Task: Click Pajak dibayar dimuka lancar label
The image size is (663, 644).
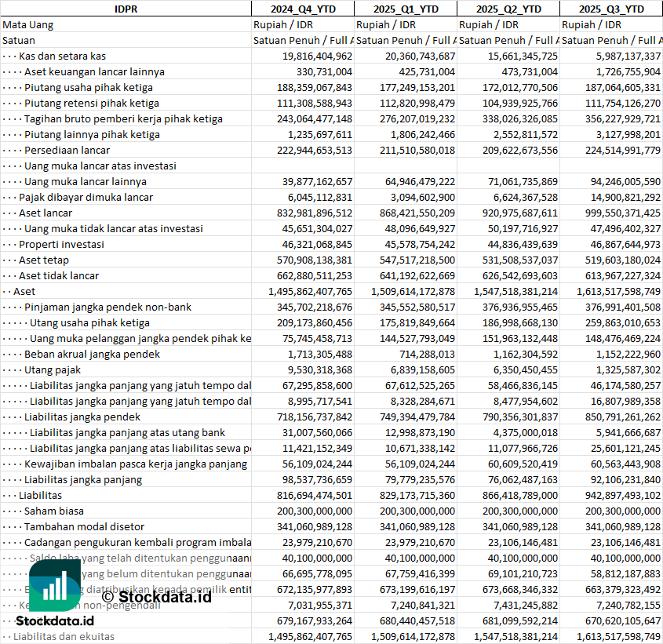Action: click(86, 197)
